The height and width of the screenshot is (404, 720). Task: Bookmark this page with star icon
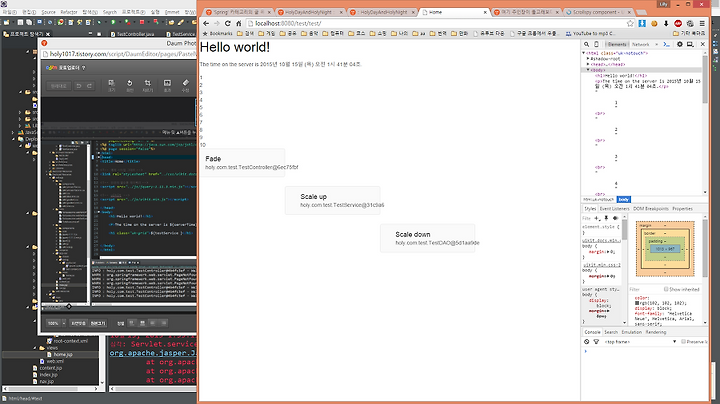[x=630, y=23]
